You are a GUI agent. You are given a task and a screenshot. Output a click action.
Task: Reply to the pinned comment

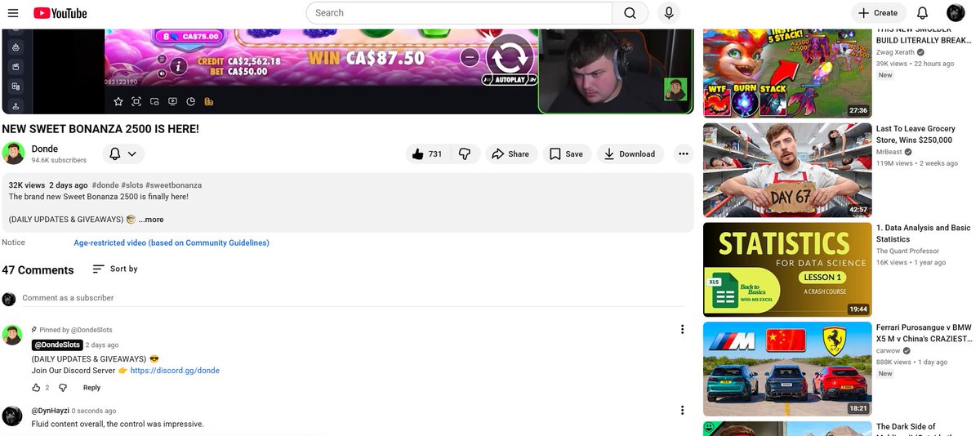point(91,388)
